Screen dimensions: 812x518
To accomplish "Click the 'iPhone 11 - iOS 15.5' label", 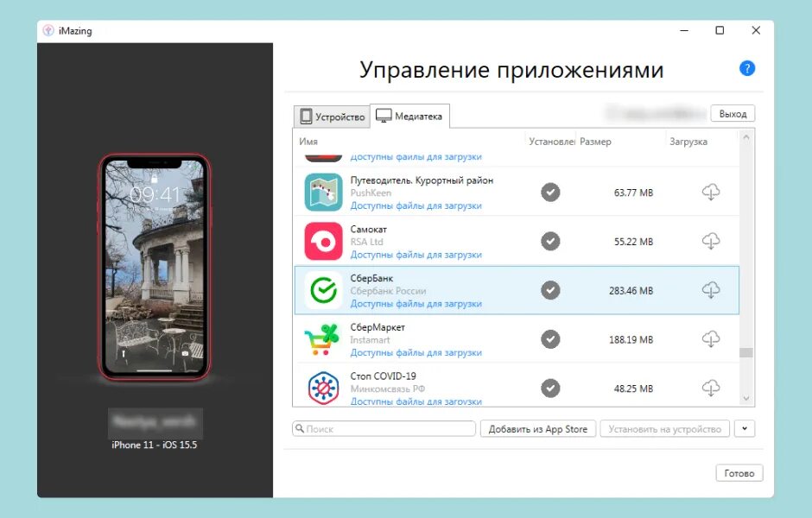I will pos(155,445).
